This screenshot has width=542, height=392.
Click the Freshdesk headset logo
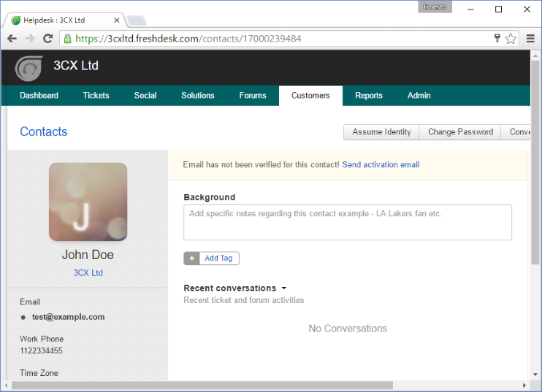pyautogui.click(x=29, y=69)
